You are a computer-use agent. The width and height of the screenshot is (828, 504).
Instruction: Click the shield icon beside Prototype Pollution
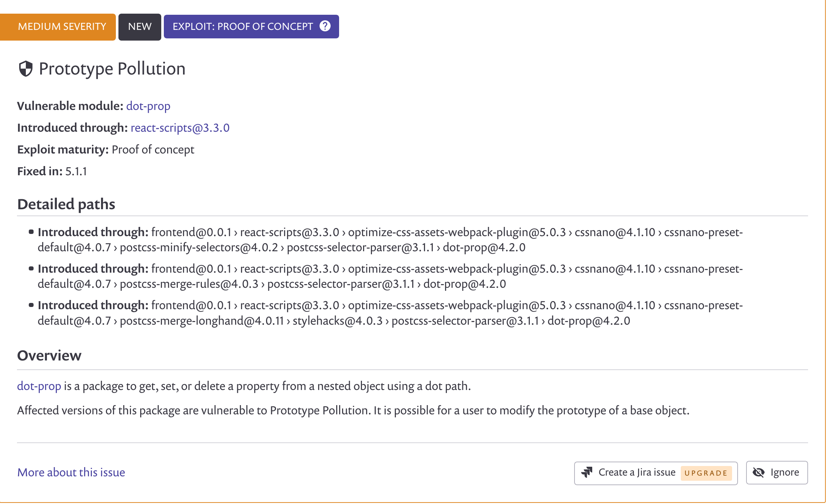(26, 69)
